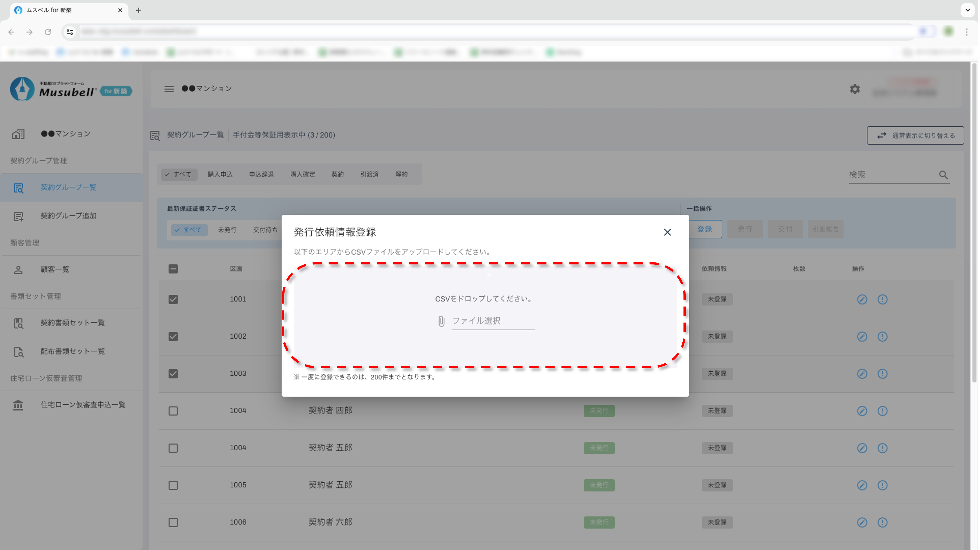
Task: Close the 発行依頼情報登録 dialog
Action: point(667,232)
